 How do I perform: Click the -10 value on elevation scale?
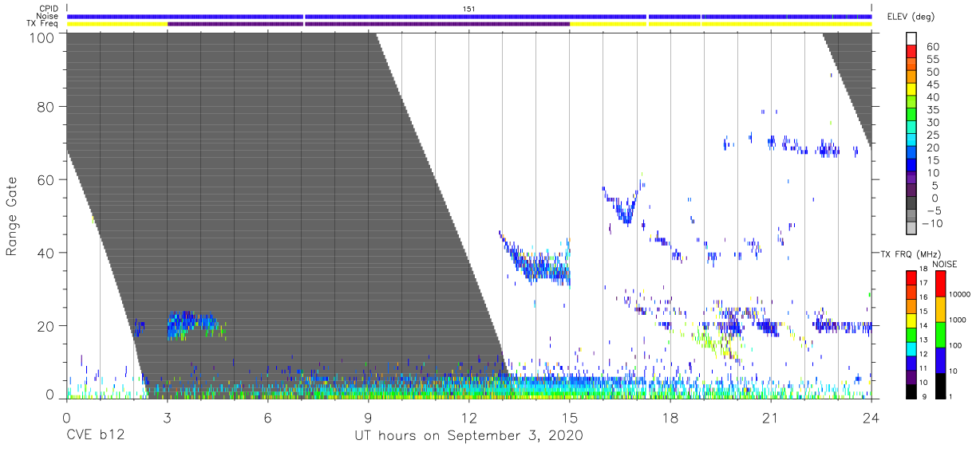click(931, 223)
